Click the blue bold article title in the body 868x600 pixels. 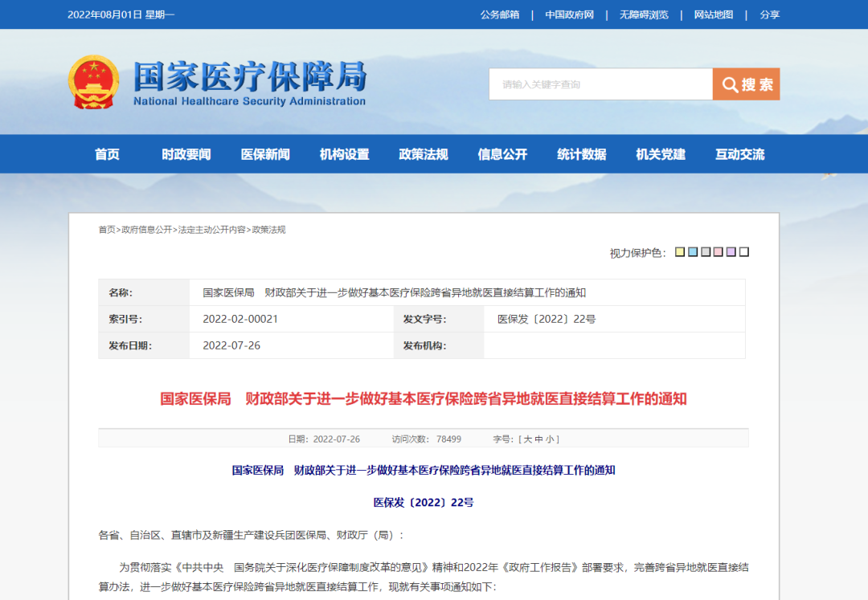coord(424,470)
